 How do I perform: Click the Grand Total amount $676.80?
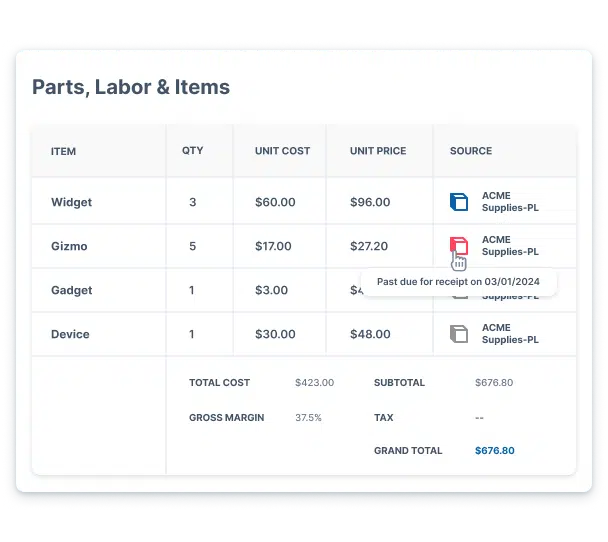pyautogui.click(x=494, y=451)
